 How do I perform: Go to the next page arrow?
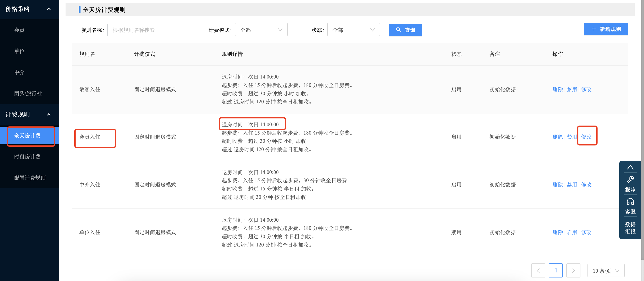point(573,270)
